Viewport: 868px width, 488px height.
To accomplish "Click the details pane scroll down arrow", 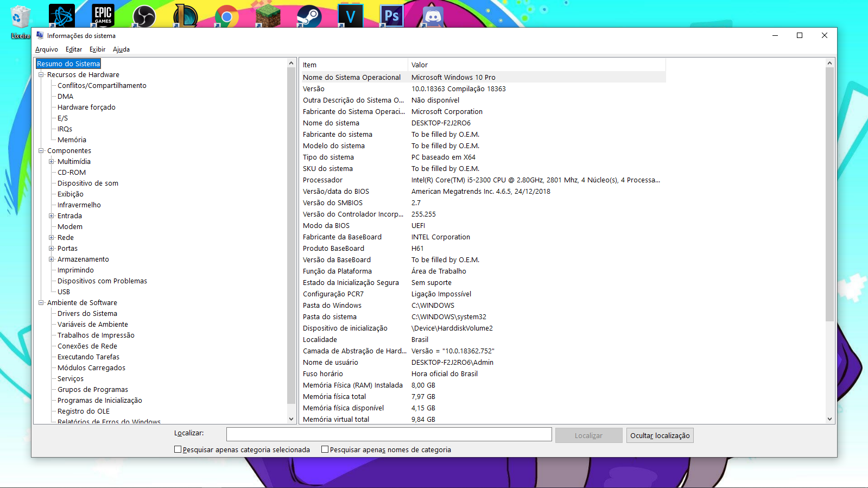I will coord(829,419).
